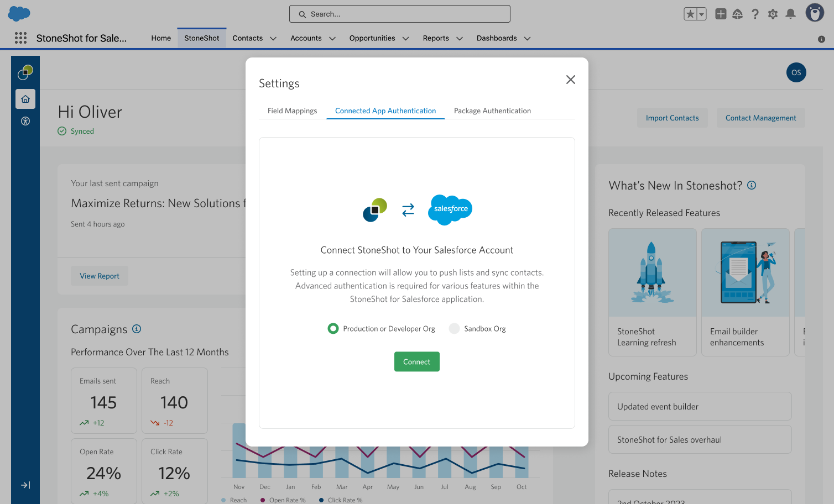The image size is (834, 504).
Task: Expand the Reports tab dropdown chevron
Action: (x=459, y=39)
